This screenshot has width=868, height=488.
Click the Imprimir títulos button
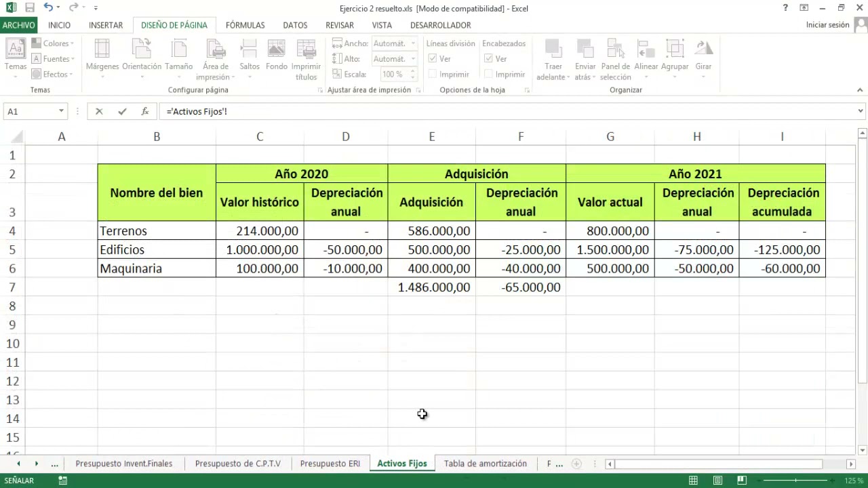[306, 60]
